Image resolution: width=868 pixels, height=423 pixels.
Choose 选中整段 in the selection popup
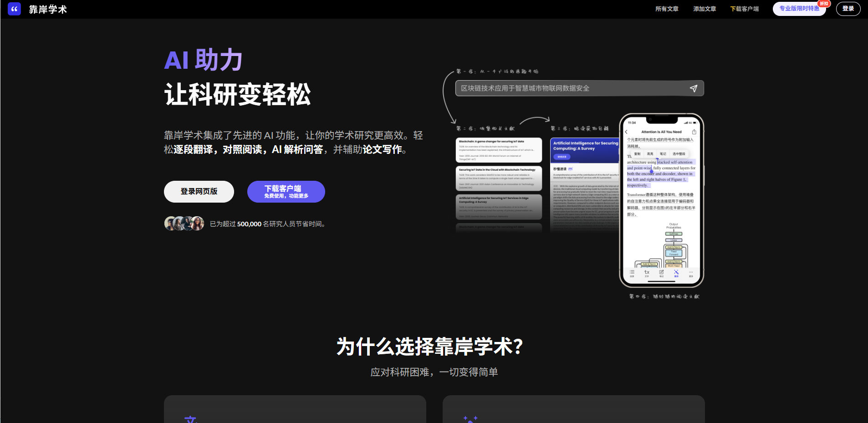679,153
